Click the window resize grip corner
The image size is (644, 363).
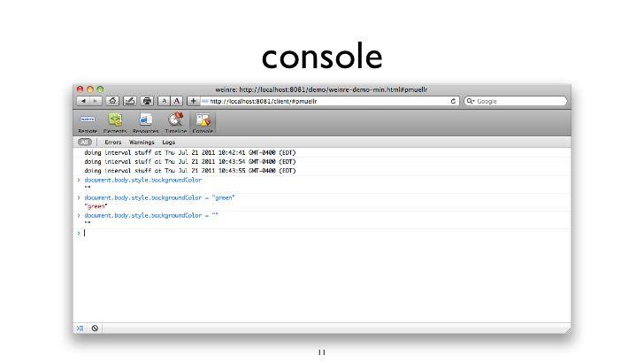click(x=568, y=330)
